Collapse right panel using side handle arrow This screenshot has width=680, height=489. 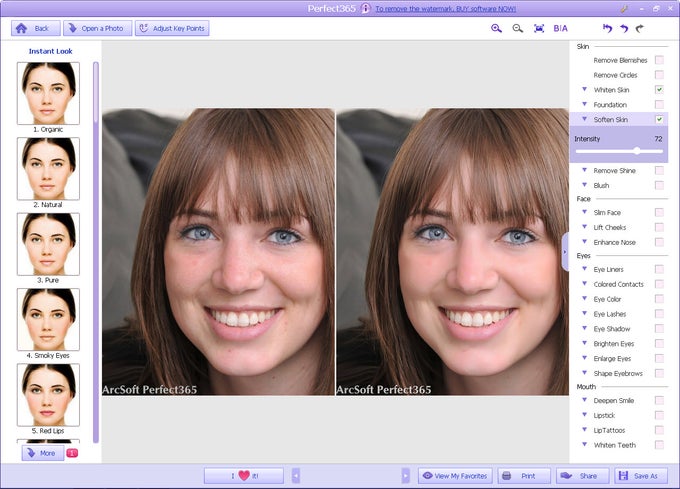pyautogui.click(x=565, y=252)
